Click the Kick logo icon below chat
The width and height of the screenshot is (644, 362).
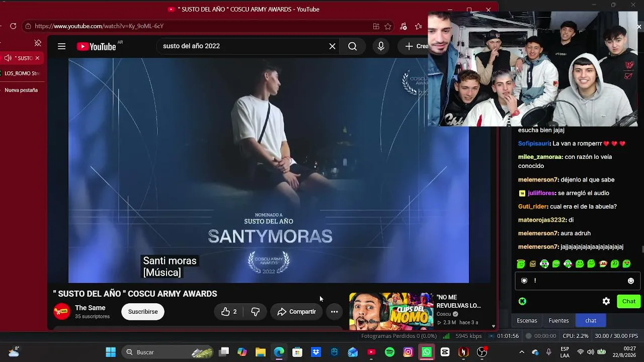tap(522, 301)
